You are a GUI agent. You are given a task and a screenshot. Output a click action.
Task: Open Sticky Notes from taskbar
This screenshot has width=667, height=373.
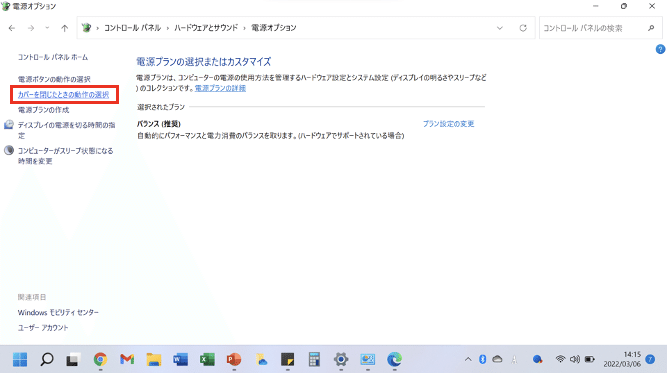pyautogui.click(x=288, y=360)
